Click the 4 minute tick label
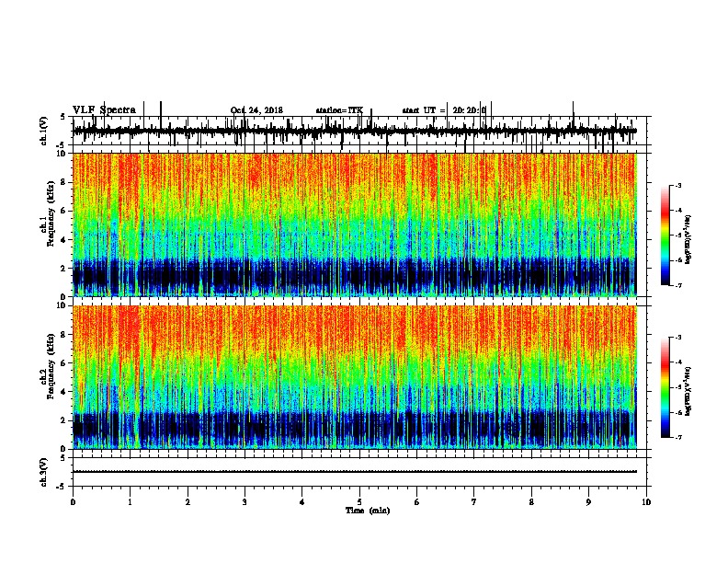728x563 pixels. point(302,501)
